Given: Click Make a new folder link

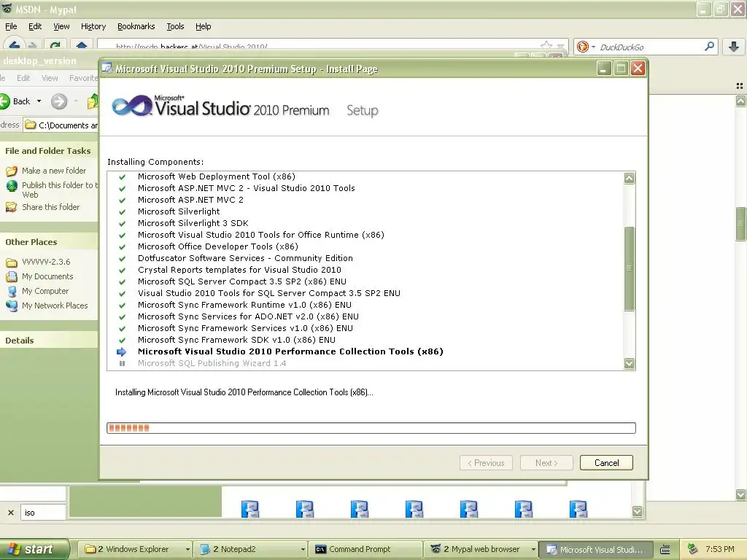Looking at the screenshot, I should (x=54, y=171).
